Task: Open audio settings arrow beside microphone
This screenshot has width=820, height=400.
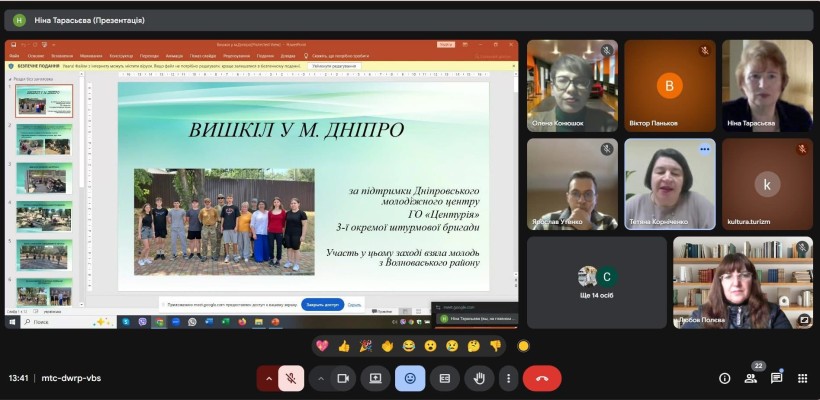Action: click(x=269, y=379)
